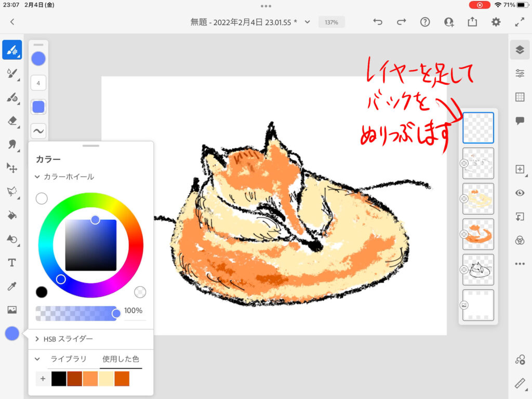Open the document title dropdown arrow
The height and width of the screenshot is (399, 532).
pyautogui.click(x=307, y=22)
